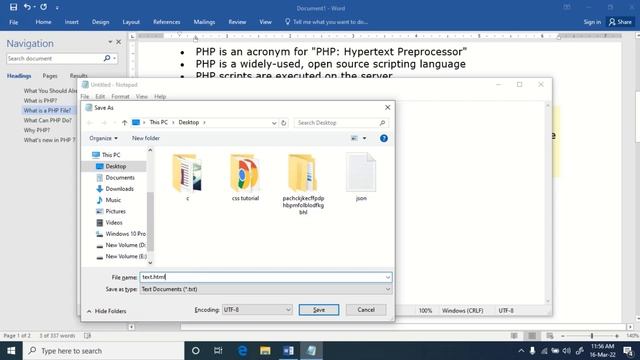Click the search magnifier in Navigation pane
The width and height of the screenshot is (640, 360).
coord(107,58)
